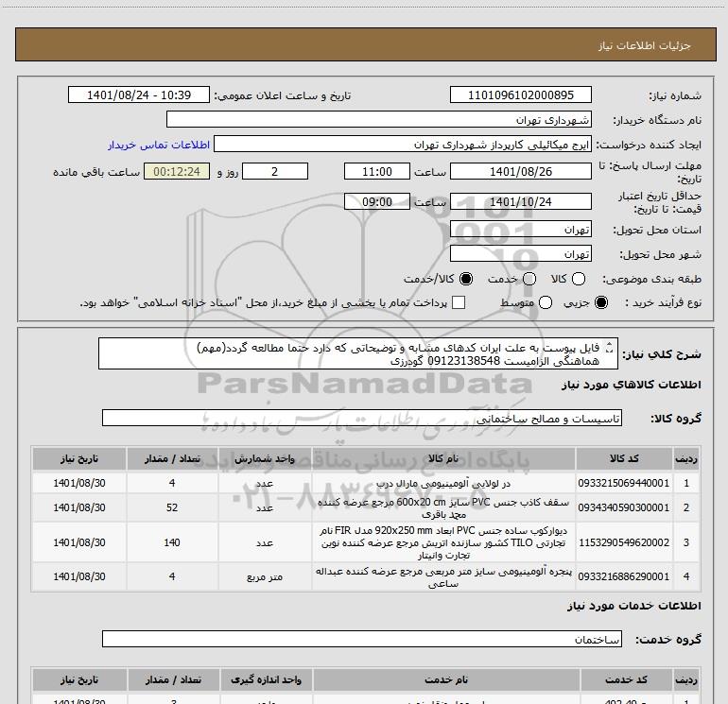Click item name پنجره آلومینیومی سایز متر مربعی
The image size is (728, 704).
click(x=443, y=576)
